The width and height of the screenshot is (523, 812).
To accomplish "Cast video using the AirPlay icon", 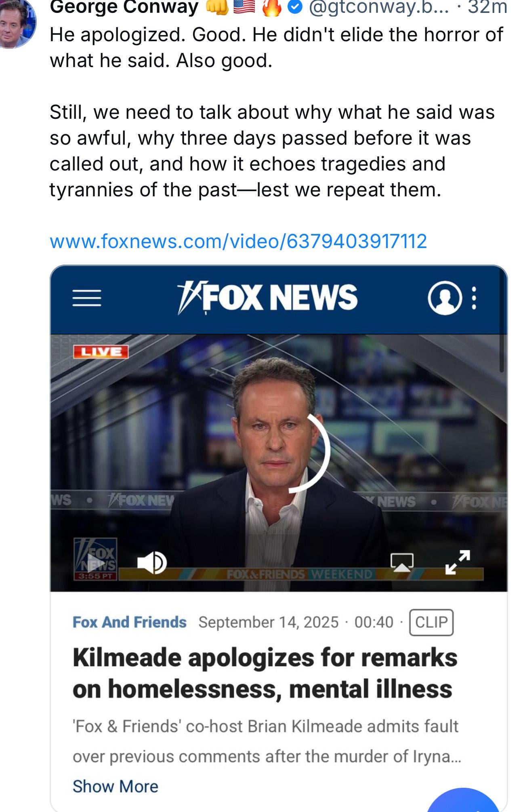I will (x=402, y=563).
